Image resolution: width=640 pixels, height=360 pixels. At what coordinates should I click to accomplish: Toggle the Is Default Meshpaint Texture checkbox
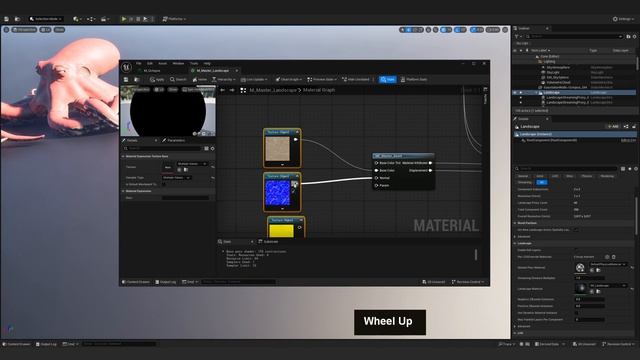(x=164, y=184)
